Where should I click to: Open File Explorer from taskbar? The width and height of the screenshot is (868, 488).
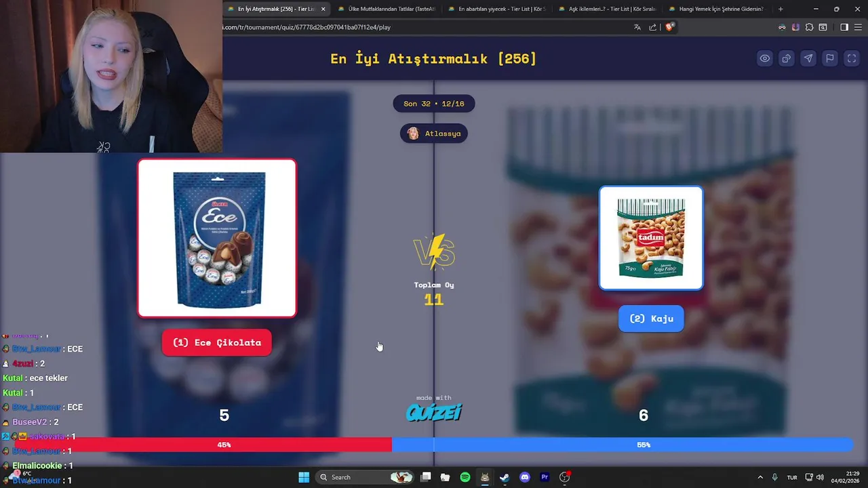coord(445,477)
